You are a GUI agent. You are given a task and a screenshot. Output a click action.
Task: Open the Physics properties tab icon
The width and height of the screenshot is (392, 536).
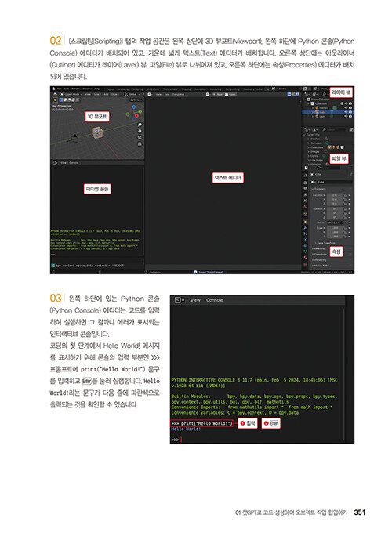(x=305, y=240)
